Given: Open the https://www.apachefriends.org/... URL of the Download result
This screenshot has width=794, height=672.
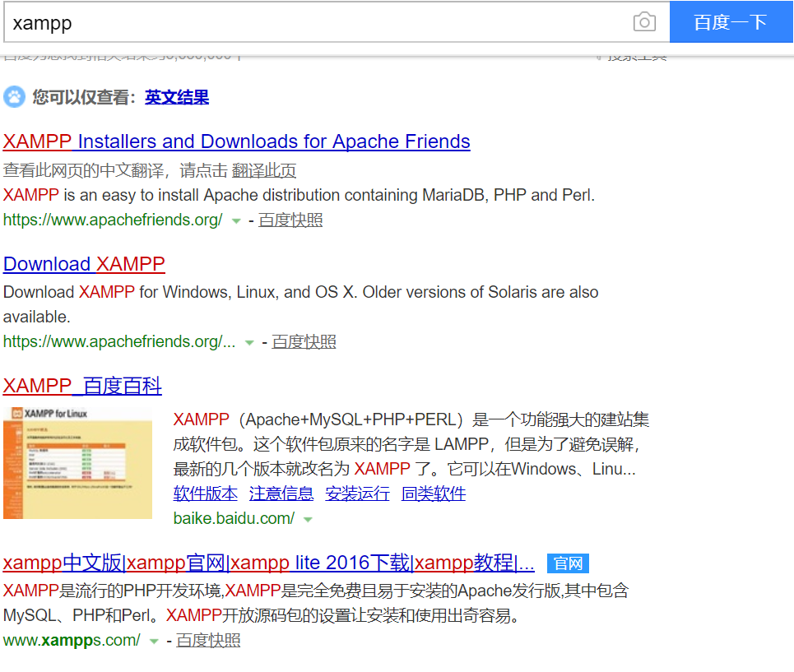Looking at the screenshot, I should [119, 342].
